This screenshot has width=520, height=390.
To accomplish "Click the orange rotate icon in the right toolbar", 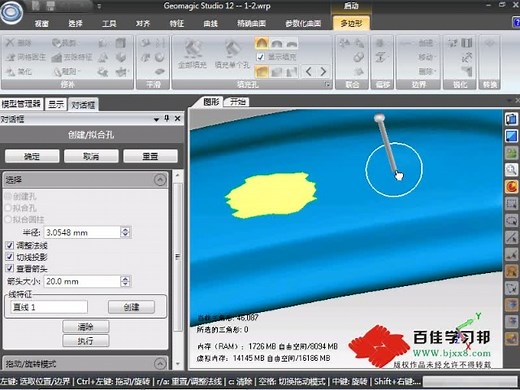I will (x=511, y=186).
